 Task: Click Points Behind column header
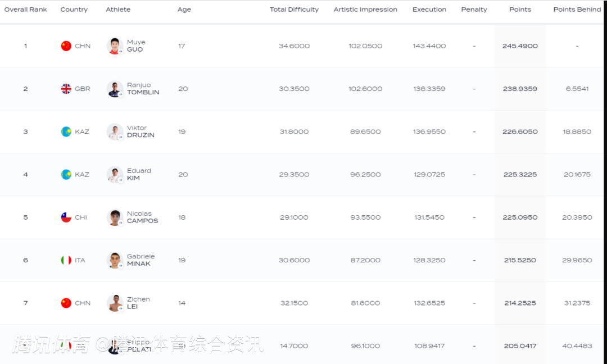(x=577, y=10)
